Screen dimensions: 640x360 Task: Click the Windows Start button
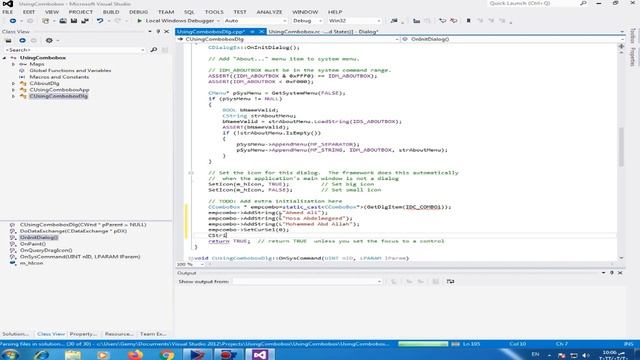10,355
